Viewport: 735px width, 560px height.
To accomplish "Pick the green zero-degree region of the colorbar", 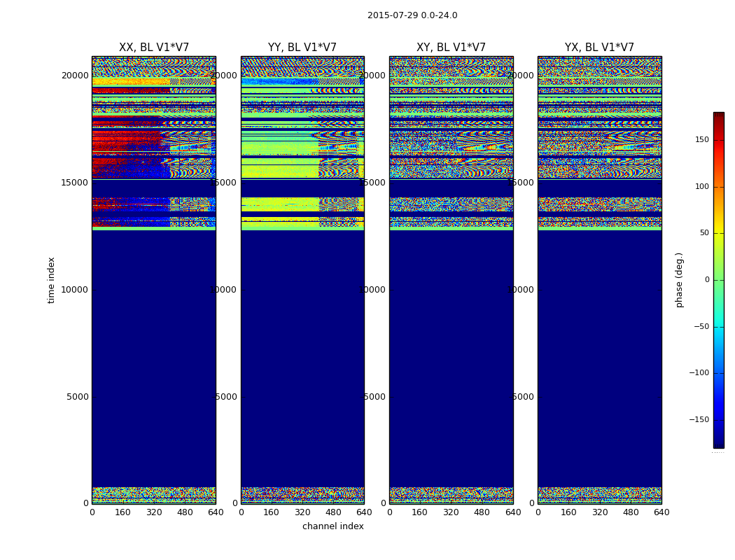I will [718, 280].
